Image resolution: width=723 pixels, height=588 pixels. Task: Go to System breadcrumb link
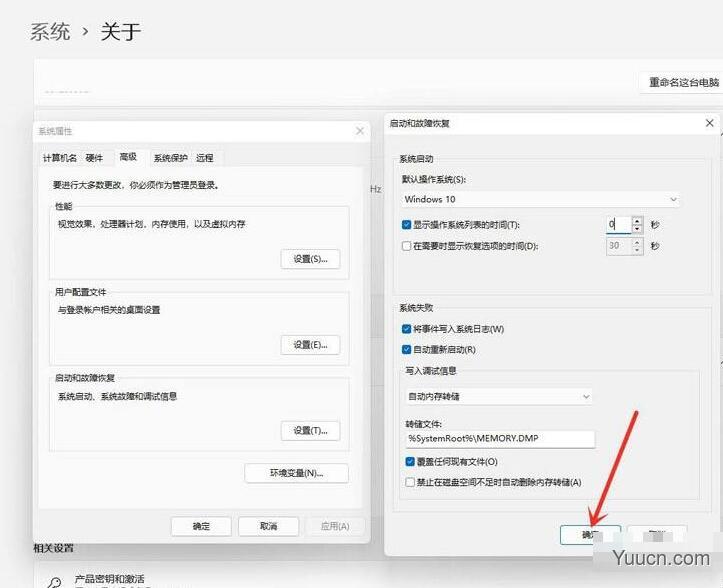pos(50,32)
